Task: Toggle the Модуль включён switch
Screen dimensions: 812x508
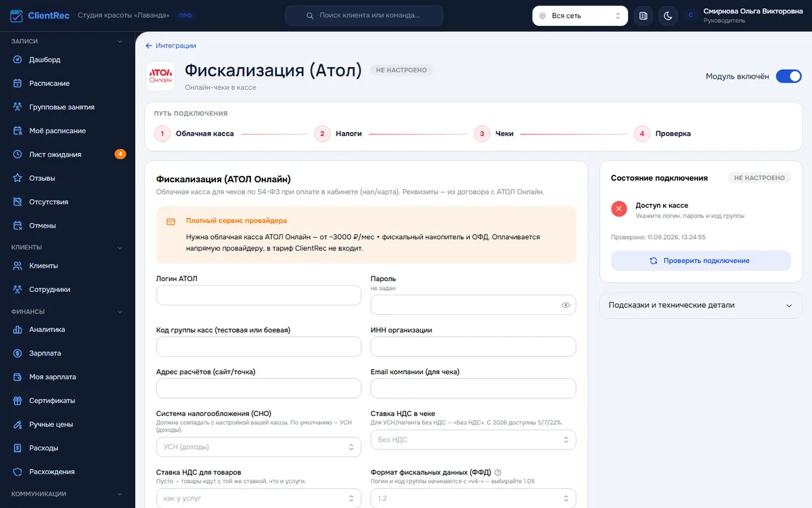Action: (788, 77)
